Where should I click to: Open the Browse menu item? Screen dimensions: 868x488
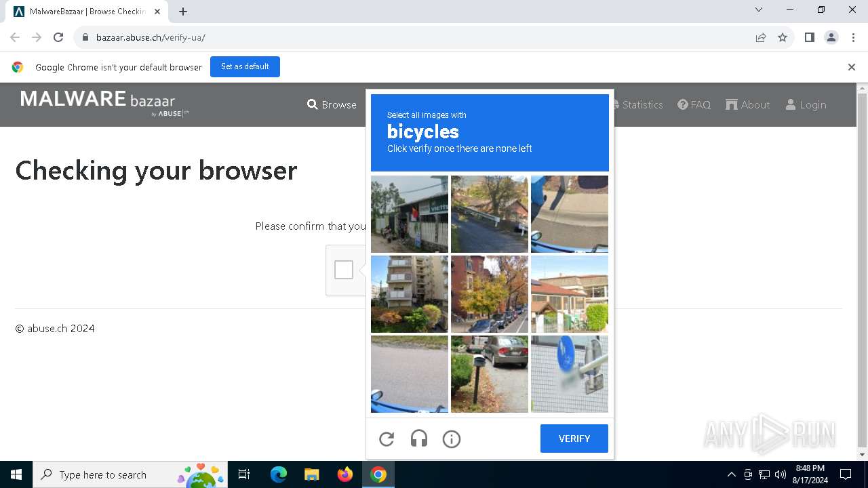pyautogui.click(x=332, y=104)
